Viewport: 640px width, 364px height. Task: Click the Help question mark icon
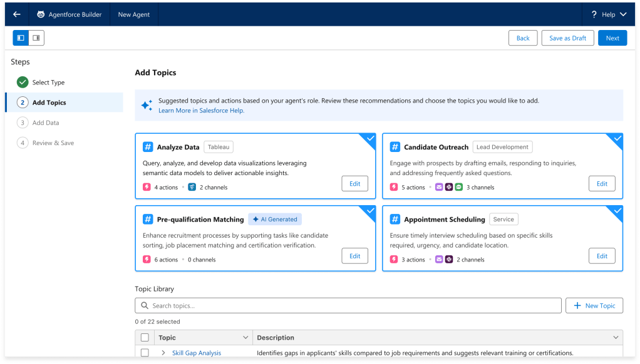(594, 14)
